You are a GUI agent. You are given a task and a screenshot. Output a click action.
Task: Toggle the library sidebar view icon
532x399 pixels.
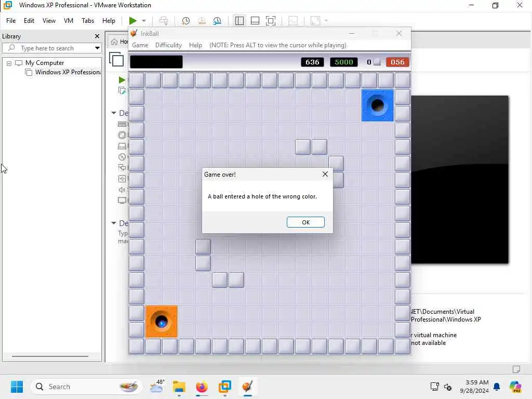(239, 21)
